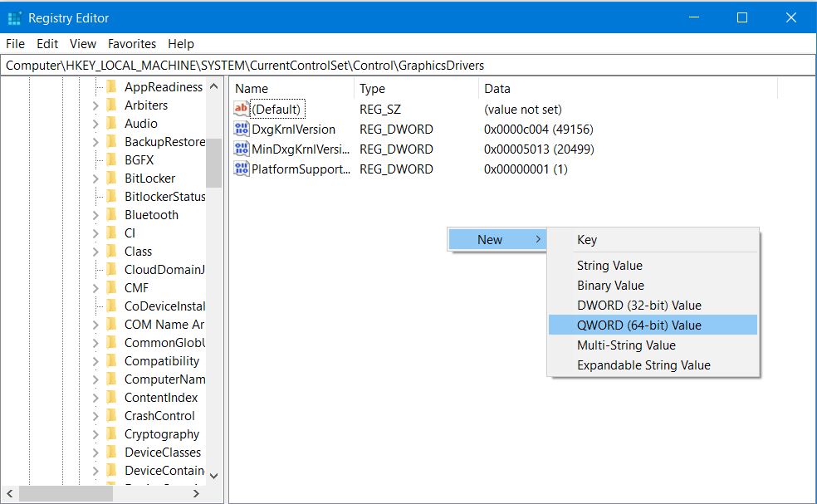Screen dimensions: 817x504
Task: Click the Cryptography folder icon
Action: 111,433
